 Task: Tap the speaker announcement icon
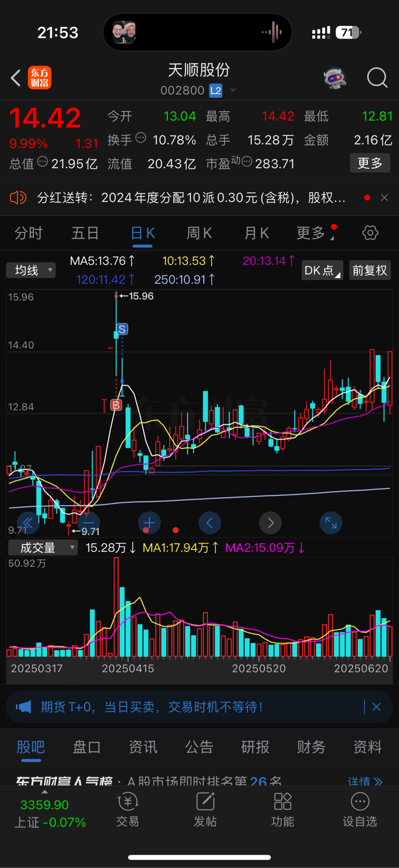click(18, 198)
